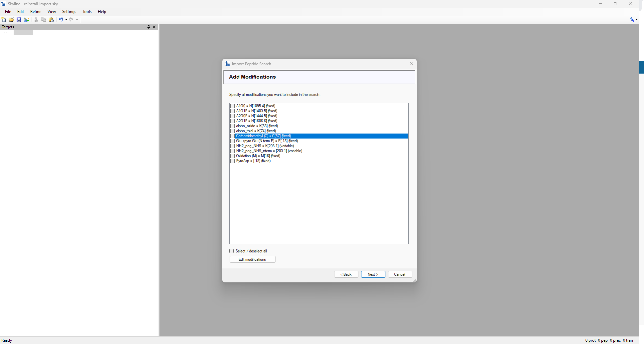
Task: Click the blue peptide chain icon at toolbar right
Action: coord(632,20)
